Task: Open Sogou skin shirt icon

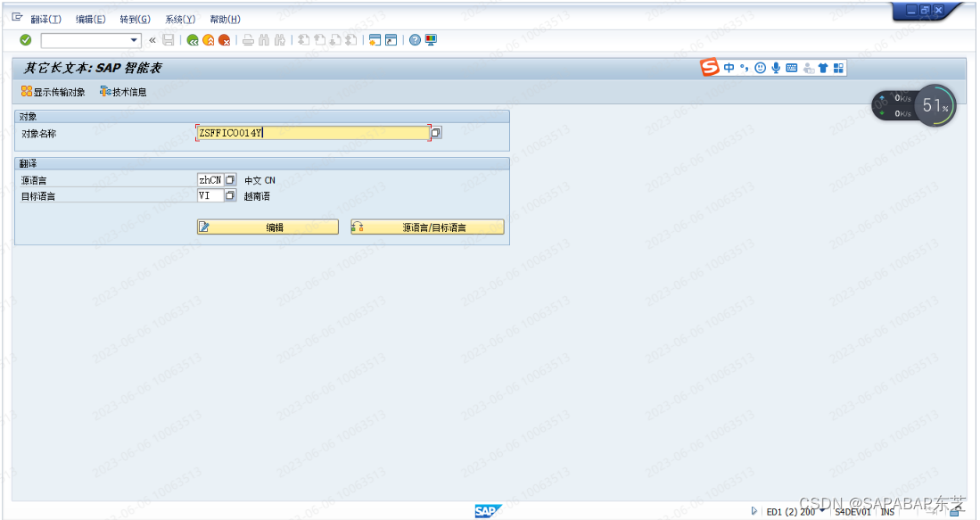Action: pos(823,68)
